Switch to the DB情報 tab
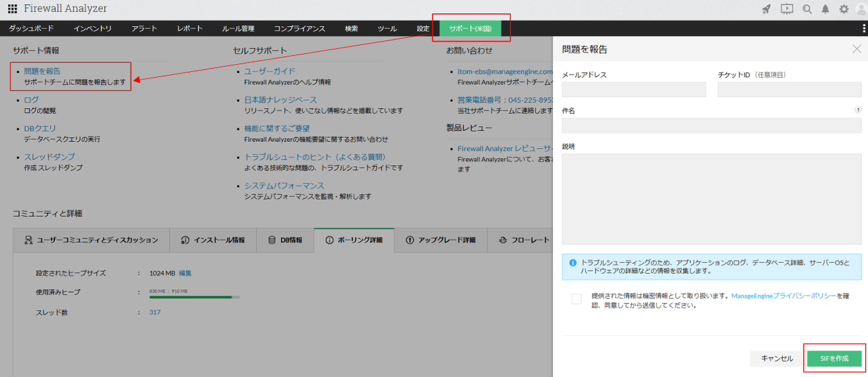The image size is (868, 377). tap(285, 240)
